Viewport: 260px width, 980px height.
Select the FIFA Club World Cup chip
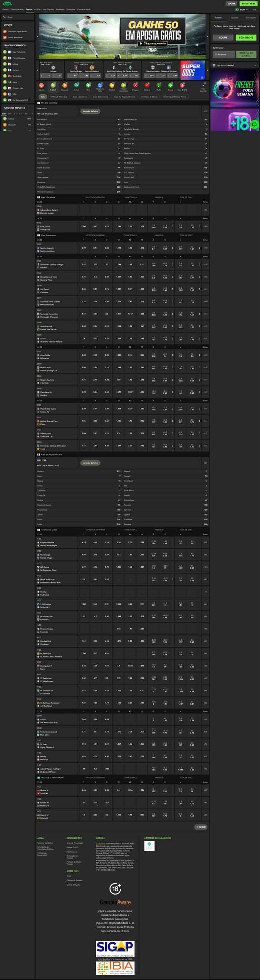coord(59,97)
